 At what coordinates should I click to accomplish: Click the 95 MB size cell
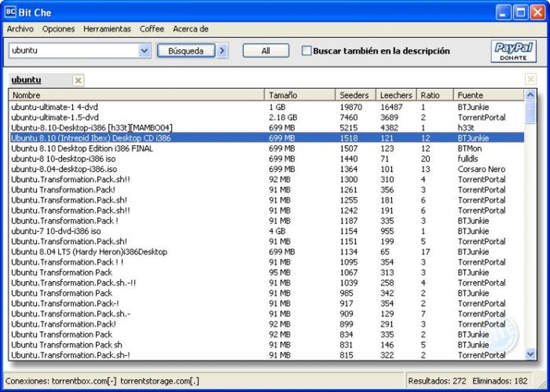point(279,272)
